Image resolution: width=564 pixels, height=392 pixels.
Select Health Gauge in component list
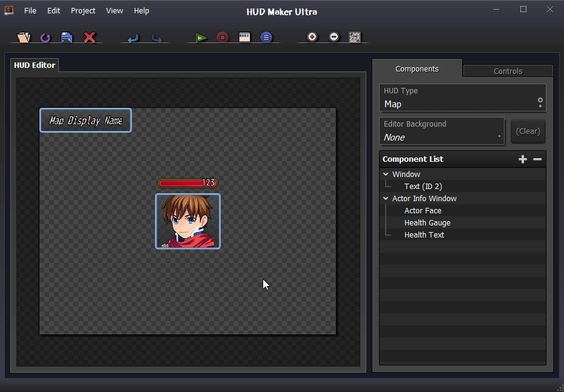coord(427,223)
